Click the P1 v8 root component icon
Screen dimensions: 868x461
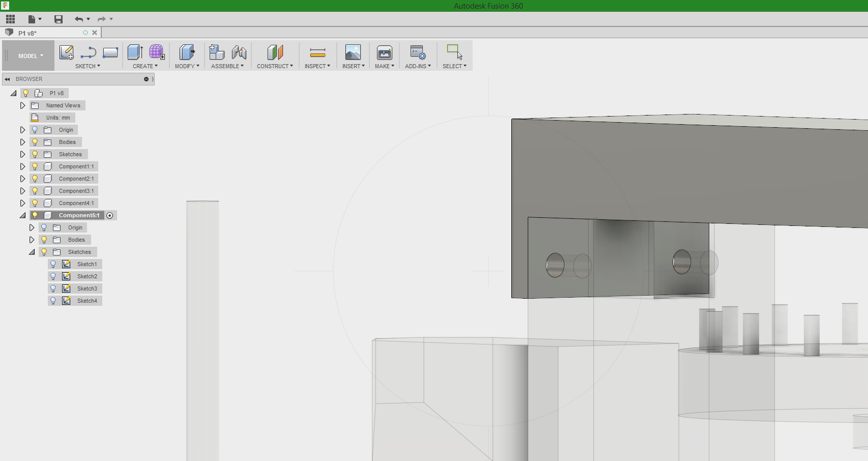click(x=39, y=93)
